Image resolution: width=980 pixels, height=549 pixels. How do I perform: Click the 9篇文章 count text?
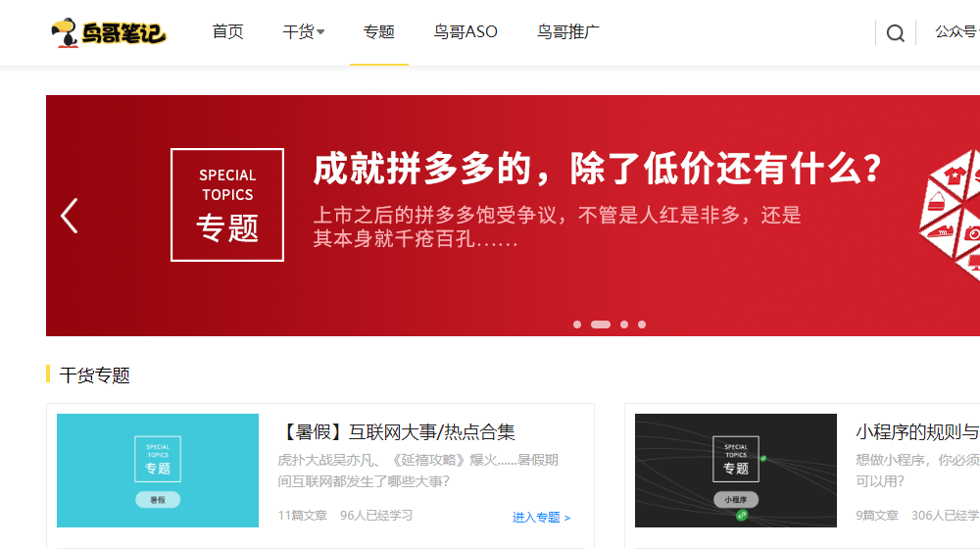tap(877, 516)
